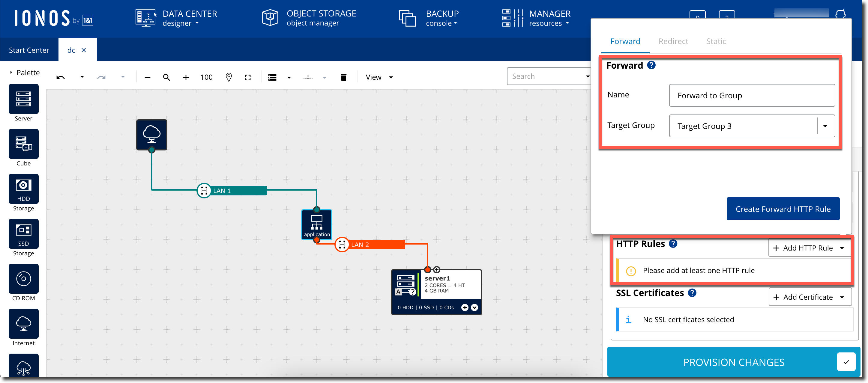
Task: Click the Backup console icon
Action: point(407,18)
